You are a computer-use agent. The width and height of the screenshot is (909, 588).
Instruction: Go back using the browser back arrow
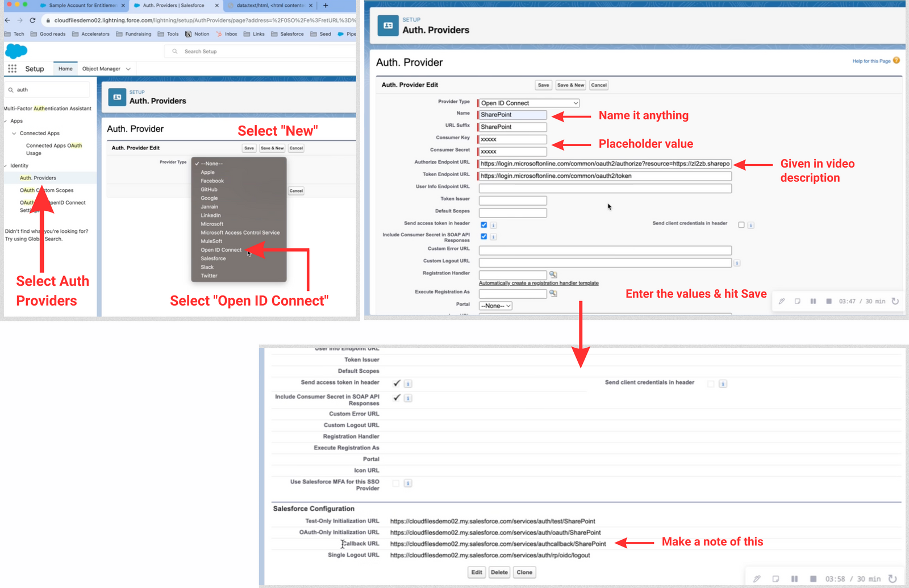pyautogui.click(x=7, y=20)
